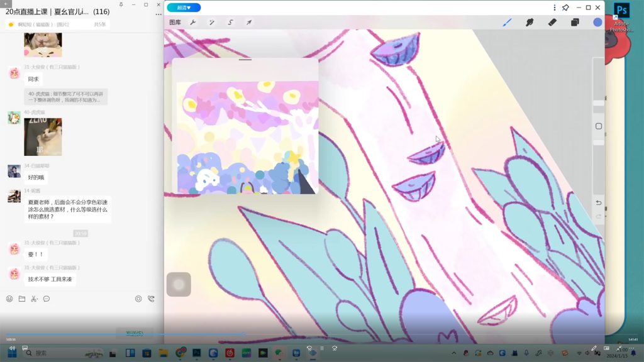Click the scissors screenshot tool in chat
This screenshot has width=644, height=362.
34,299
